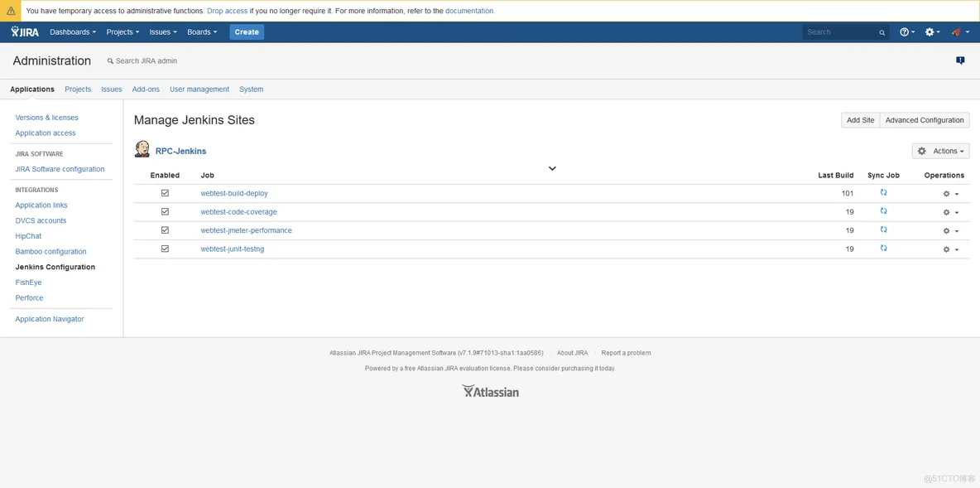Disable the webtest-code-coverage job checkbox
Image resolution: width=980 pixels, height=488 pixels.
coord(165,211)
